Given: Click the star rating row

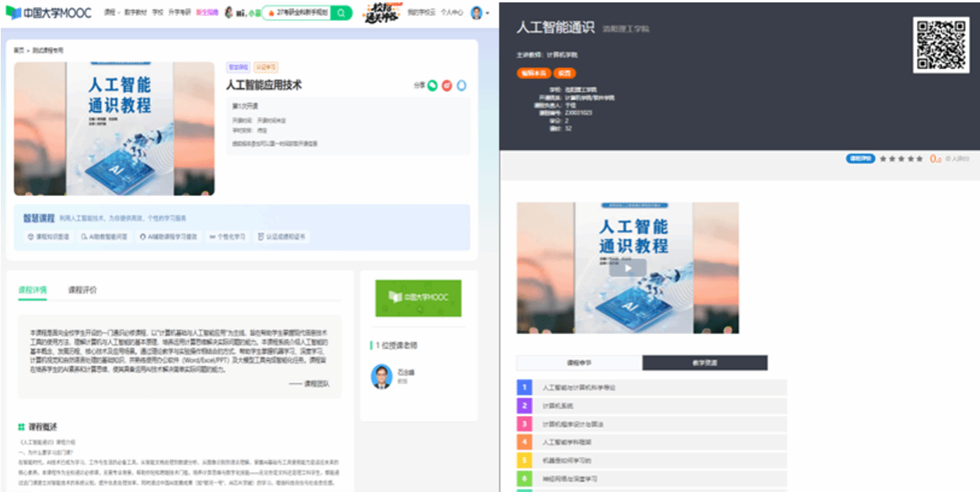Looking at the screenshot, I should 901,159.
